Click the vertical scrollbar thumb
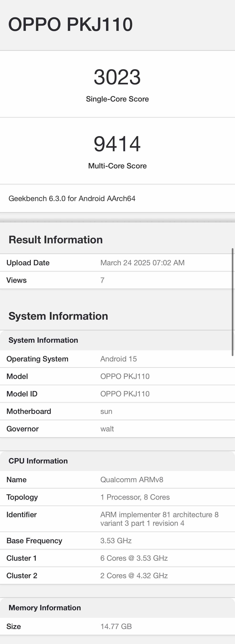The height and width of the screenshot is (644, 235). [x=233, y=302]
